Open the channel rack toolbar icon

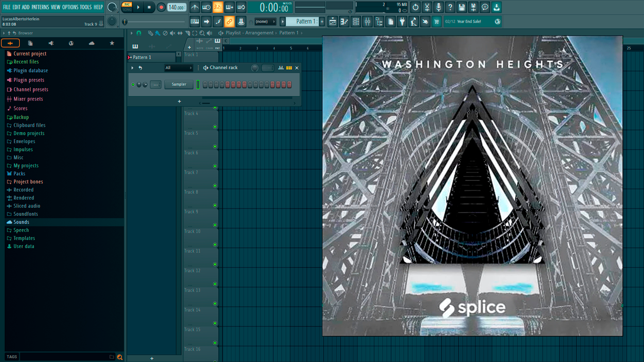coord(356,22)
